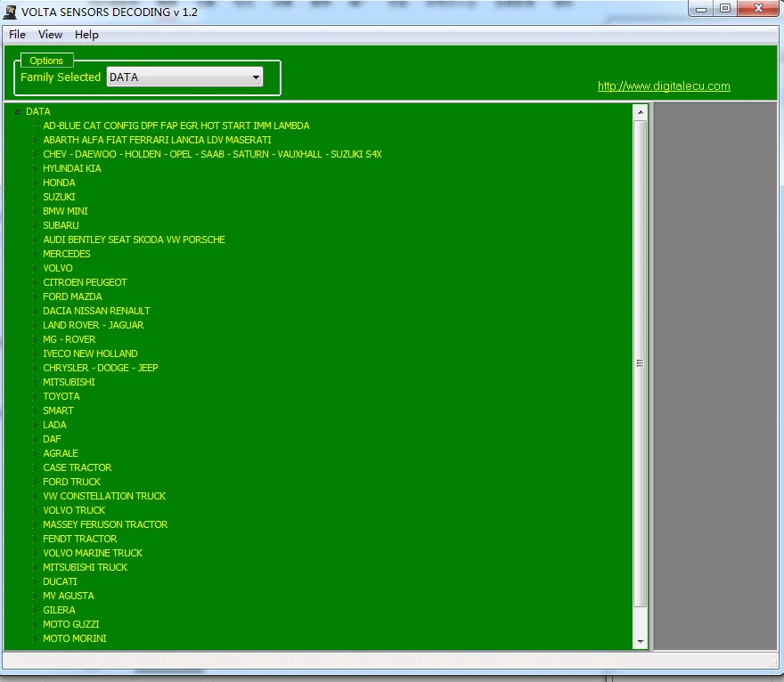
Task: Visit the digitalecu.com link
Action: [x=664, y=86]
